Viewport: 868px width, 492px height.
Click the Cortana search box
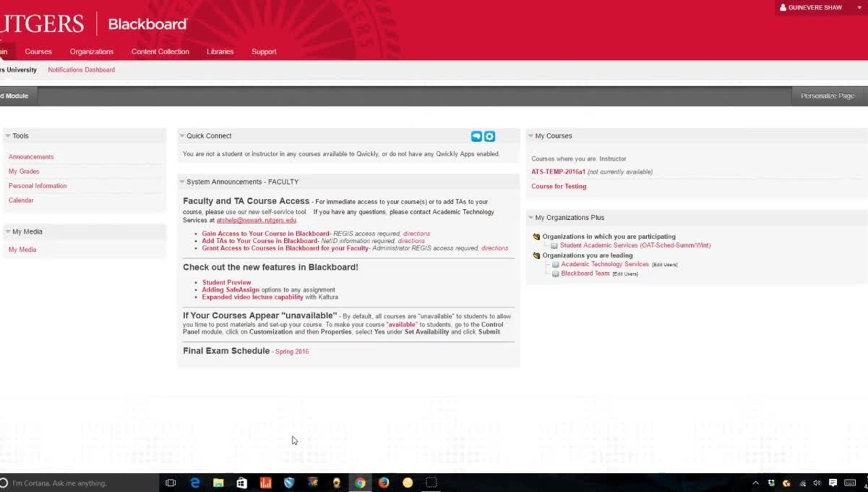78,483
